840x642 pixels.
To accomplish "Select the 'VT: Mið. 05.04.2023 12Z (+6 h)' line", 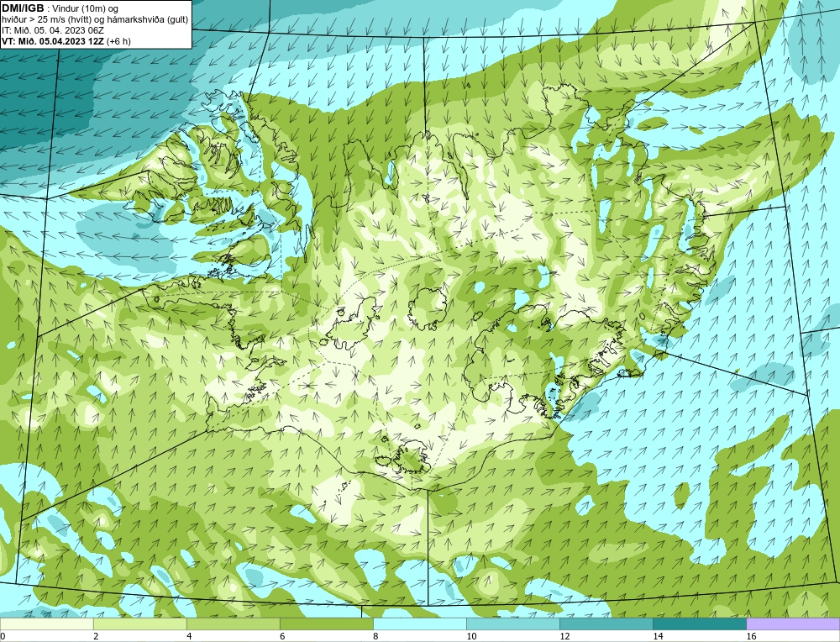I will [66, 40].
